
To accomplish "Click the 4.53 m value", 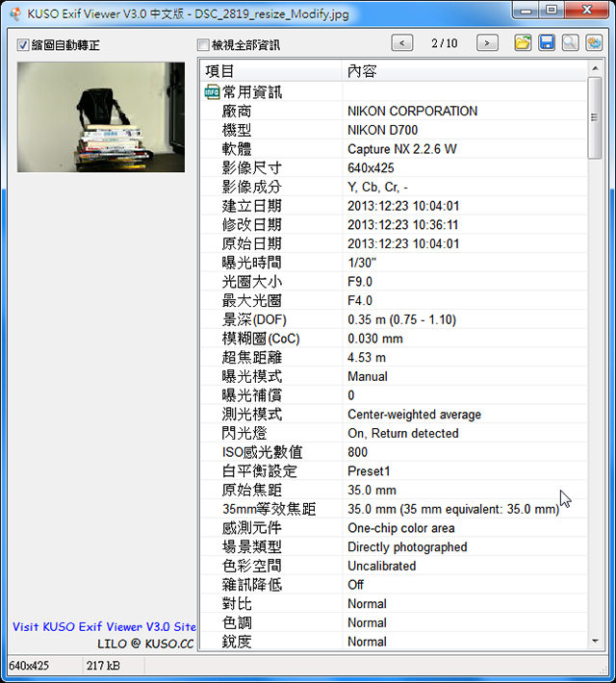I will coord(367,357).
